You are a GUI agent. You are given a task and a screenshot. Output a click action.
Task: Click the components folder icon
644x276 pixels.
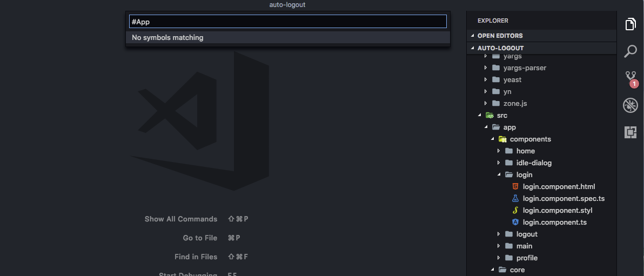click(502, 139)
